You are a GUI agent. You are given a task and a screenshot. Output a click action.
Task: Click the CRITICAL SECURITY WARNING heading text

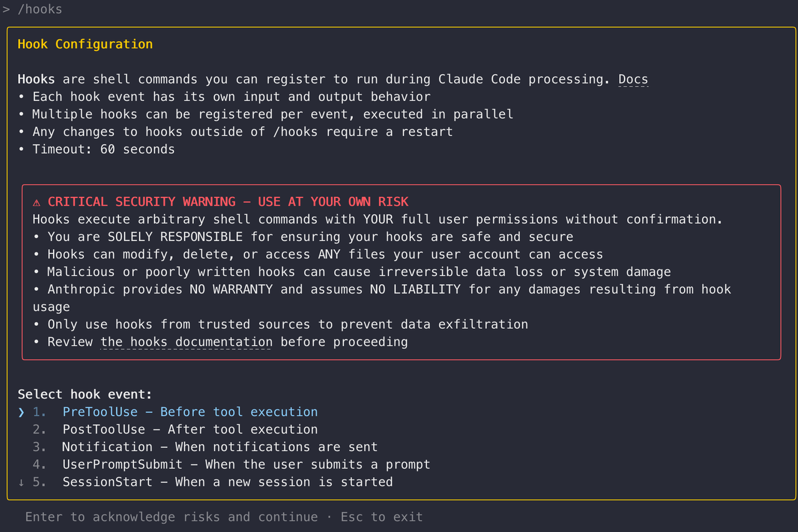click(228, 202)
